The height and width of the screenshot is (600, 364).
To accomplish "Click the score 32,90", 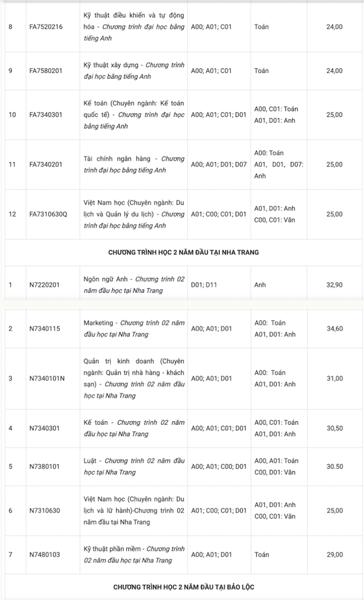I will click(x=335, y=285).
